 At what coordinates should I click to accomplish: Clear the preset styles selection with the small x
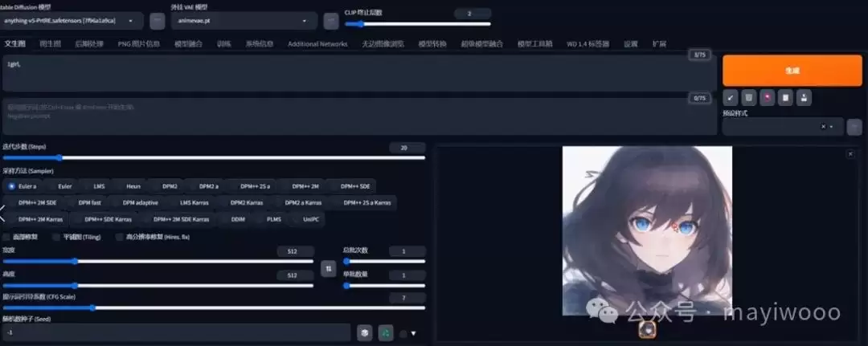823,127
